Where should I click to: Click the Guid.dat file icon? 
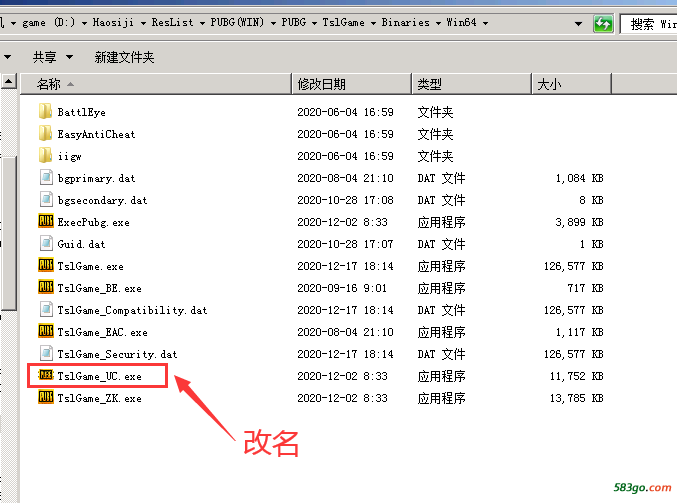[46, 244]
